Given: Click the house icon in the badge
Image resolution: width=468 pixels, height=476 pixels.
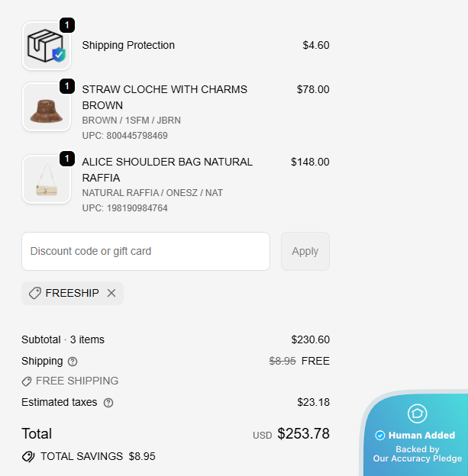Looking at the screenshot, I should pyautogui.click(x=418, y=413).
